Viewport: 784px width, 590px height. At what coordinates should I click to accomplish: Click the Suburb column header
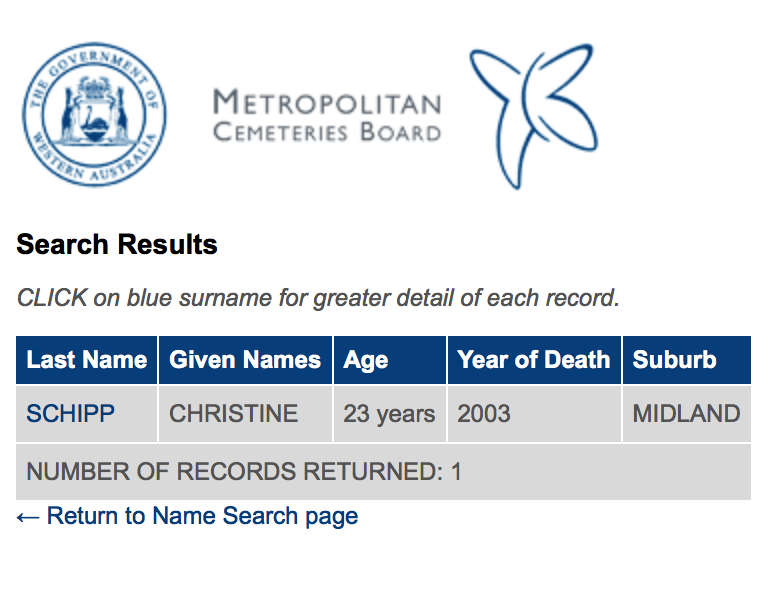(675, 360)
